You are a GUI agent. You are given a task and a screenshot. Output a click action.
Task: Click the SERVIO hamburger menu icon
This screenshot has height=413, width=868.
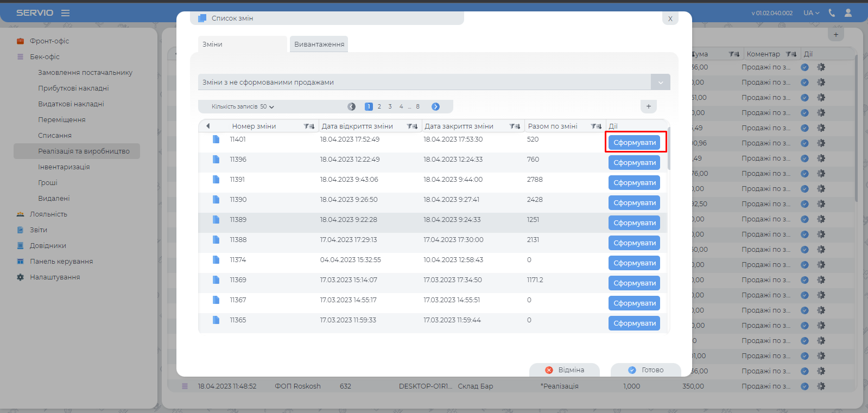click(x=65, y=13)
